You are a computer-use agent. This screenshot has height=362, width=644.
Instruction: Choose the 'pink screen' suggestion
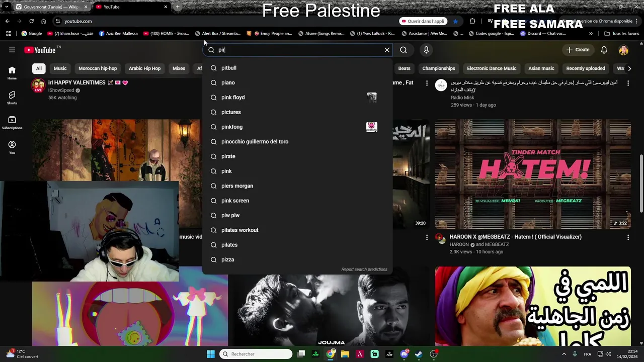(x=297, y=201)
